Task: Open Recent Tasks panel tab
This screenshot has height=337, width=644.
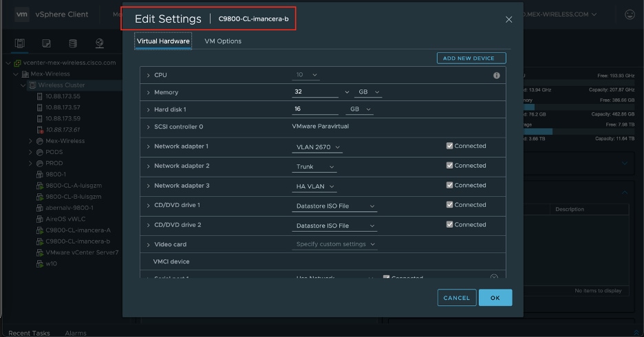Action: click(29, 333)
